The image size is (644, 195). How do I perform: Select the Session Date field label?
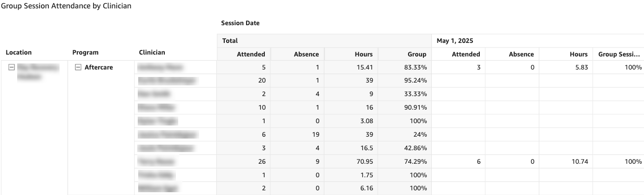pyautogui.click(x=240, y=23)
